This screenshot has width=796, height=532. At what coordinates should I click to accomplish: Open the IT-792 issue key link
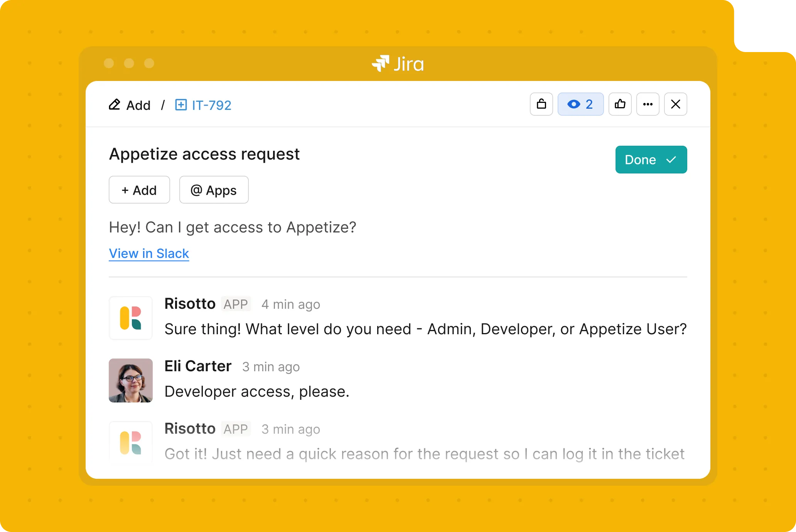tap(211, 105)
